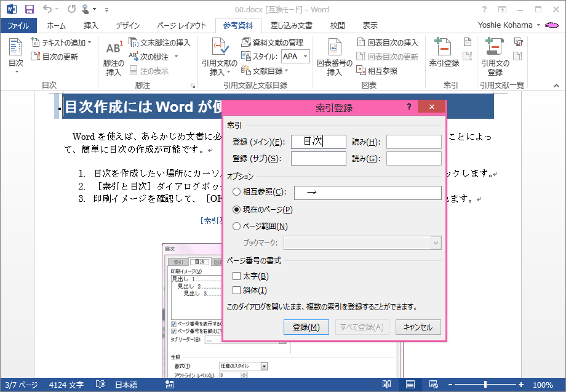Click 目次の更新 update button
Image resolution: width=566 pixels, height=392 pixels.
point(55,57)
